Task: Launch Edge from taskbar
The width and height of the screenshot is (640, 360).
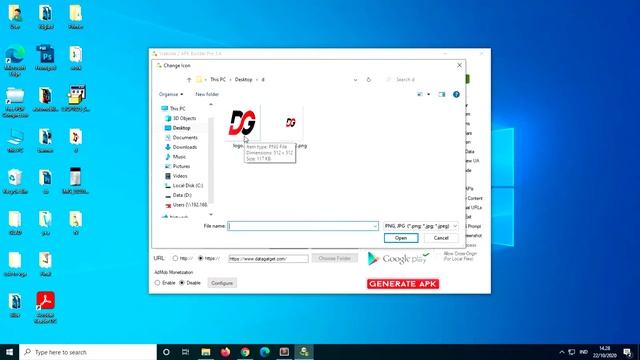Action: (264, 352)
